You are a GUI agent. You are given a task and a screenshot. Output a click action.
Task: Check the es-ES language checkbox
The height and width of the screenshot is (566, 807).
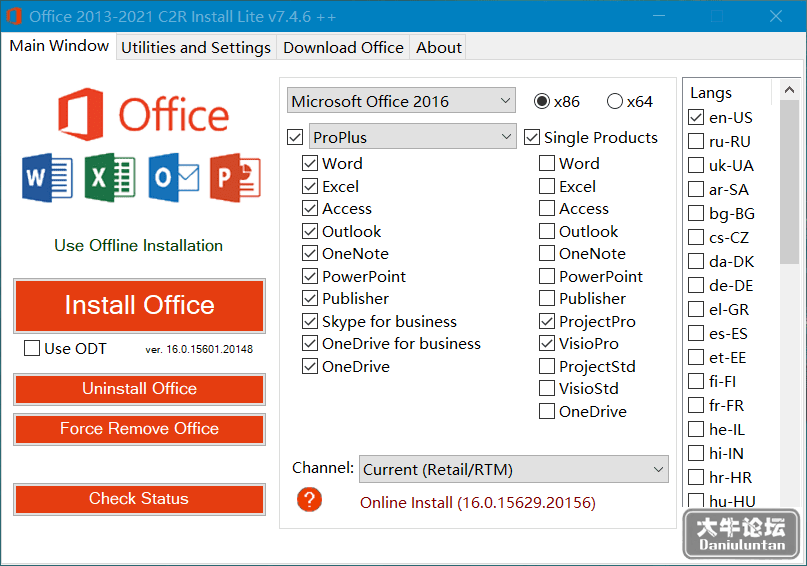click(x=696, y=333)
